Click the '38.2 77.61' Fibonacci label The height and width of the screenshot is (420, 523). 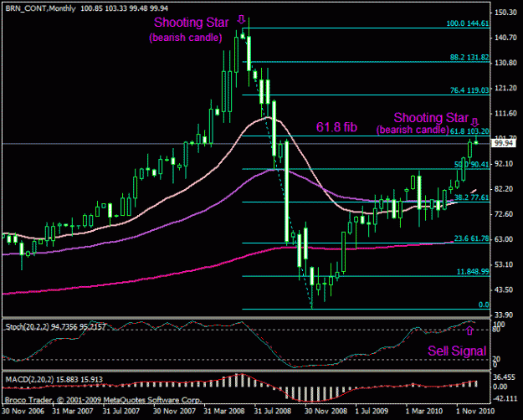(x=472, y=197)
